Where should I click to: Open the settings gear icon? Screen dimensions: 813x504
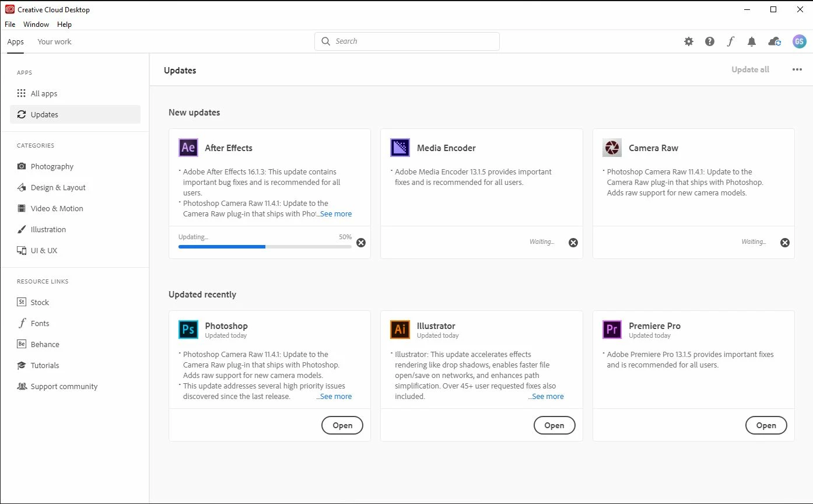[689, 41]
